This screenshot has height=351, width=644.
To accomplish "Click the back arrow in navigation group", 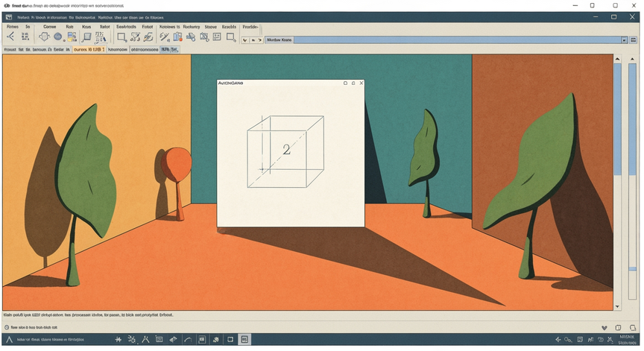I will (253, 40).
